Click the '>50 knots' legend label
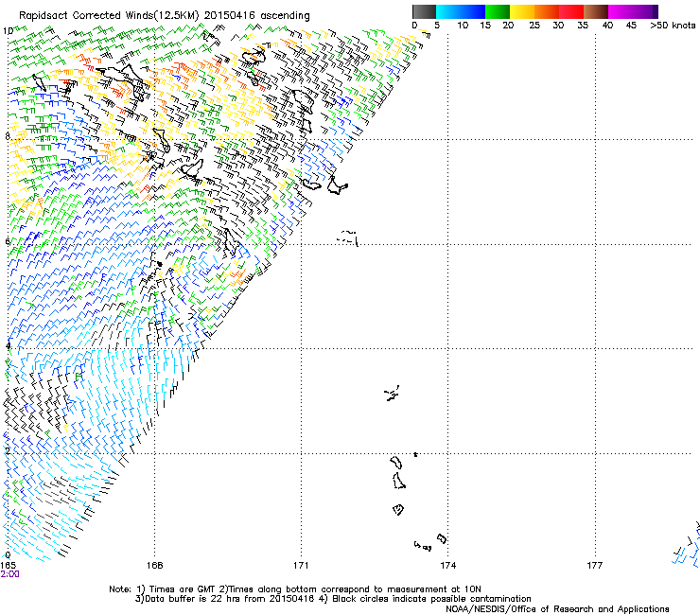This screenshot has height=615, width=700. [673, 26]
